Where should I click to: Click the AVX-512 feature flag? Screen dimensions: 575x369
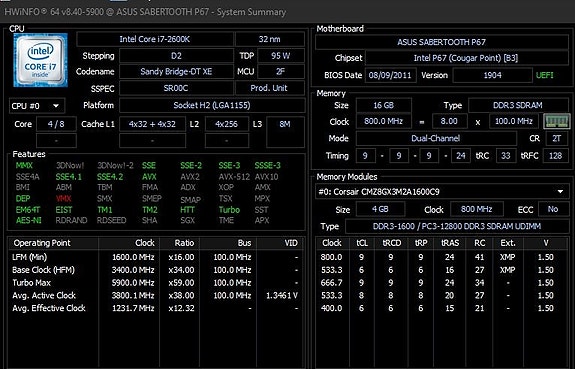click(234, 177)
